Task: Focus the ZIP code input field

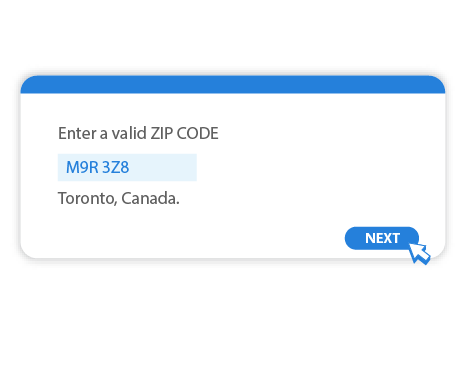Action: tap(127, 167)
